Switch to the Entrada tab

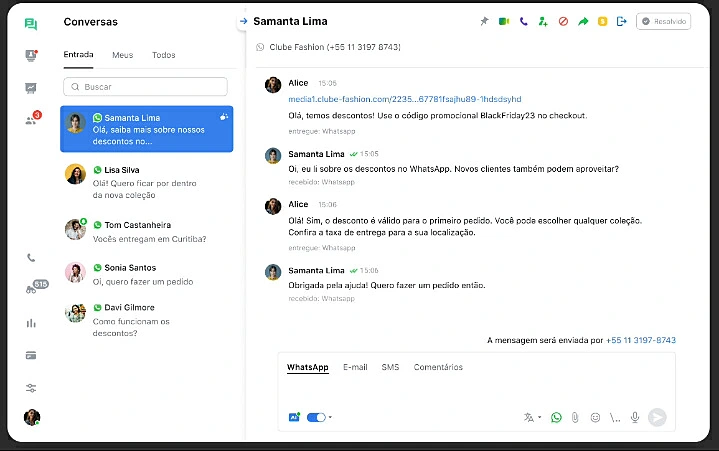click(x=78, y=55)
